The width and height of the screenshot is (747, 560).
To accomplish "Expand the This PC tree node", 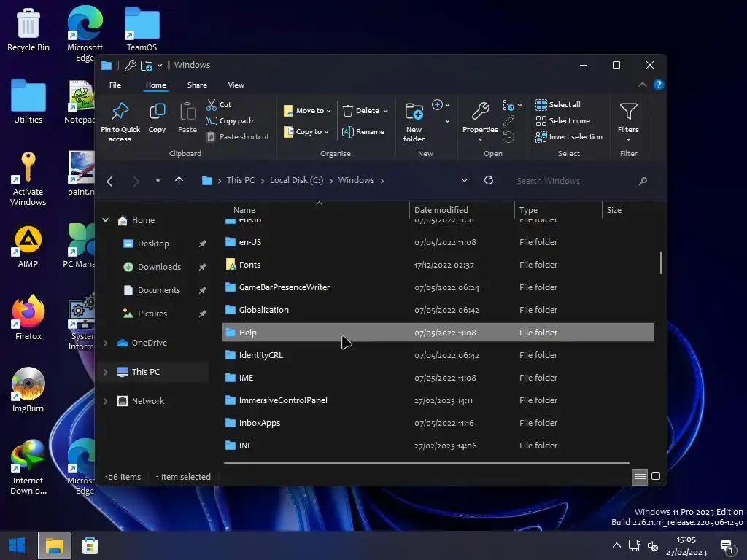I will [106, 372].
